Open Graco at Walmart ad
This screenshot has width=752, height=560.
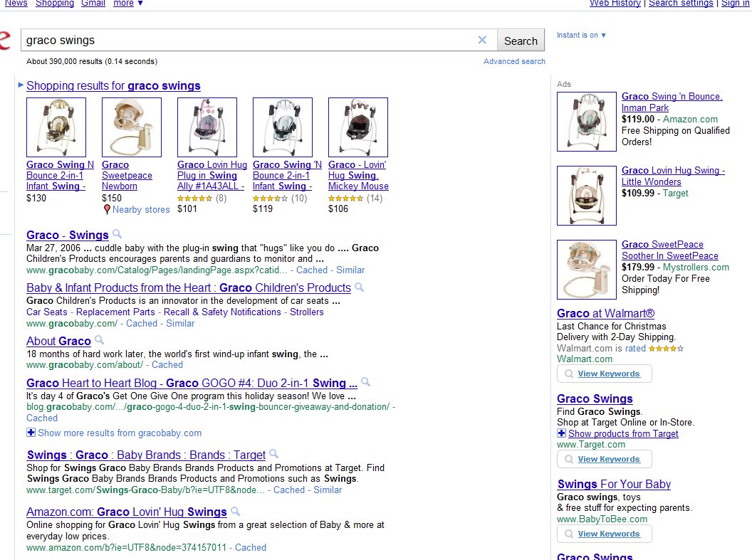[x=606, y=313]
